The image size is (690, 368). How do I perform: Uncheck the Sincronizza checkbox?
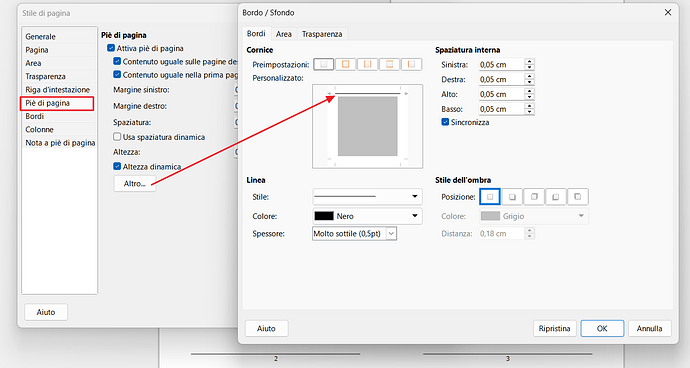point(445,122)
